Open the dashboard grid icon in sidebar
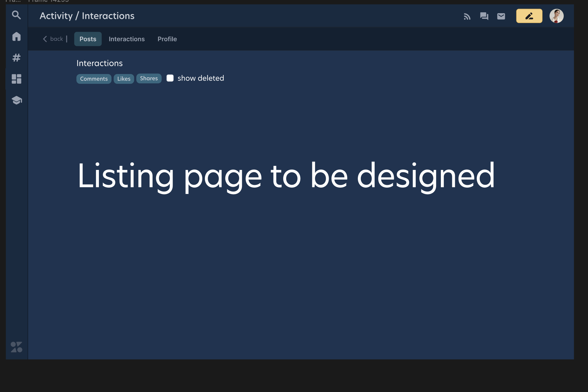This screenshot has height=392, width=588. tap(16, 79)
